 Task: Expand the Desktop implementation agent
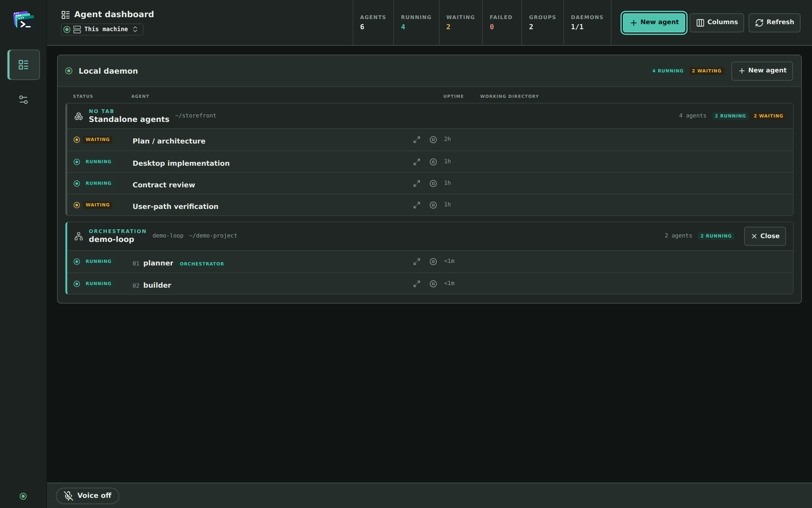click(x=417, y=162)
